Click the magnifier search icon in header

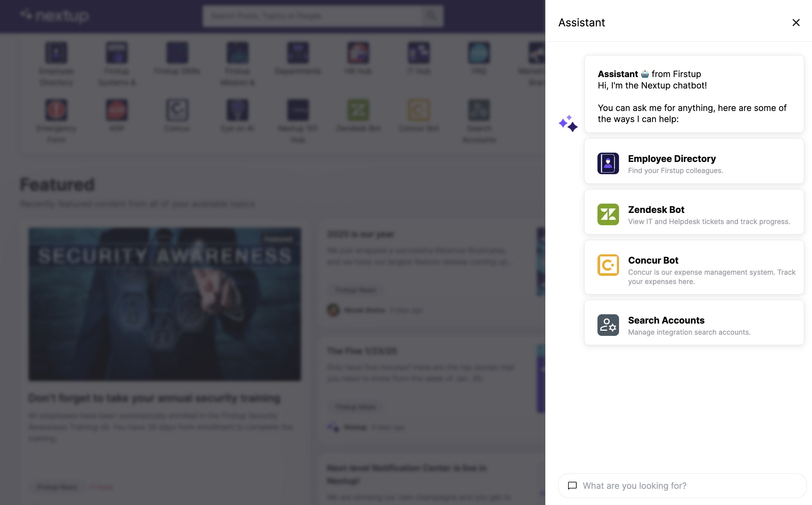(432, 16)
